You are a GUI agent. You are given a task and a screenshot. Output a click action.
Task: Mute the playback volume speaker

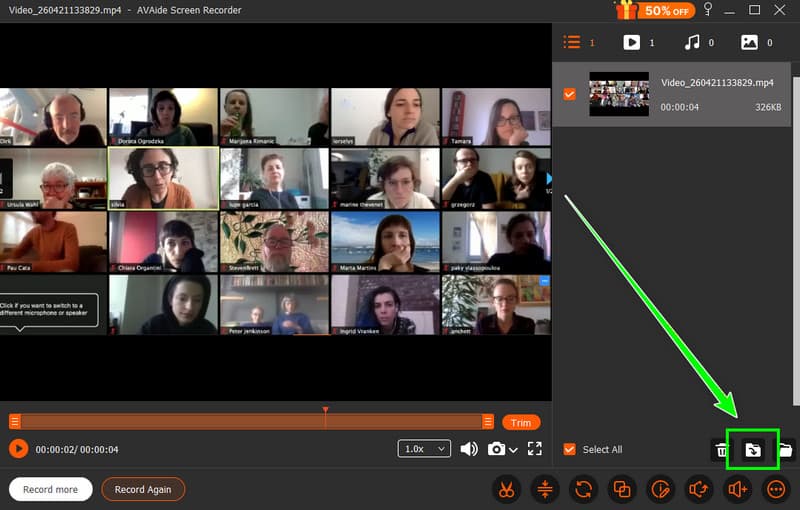[468, 449]
